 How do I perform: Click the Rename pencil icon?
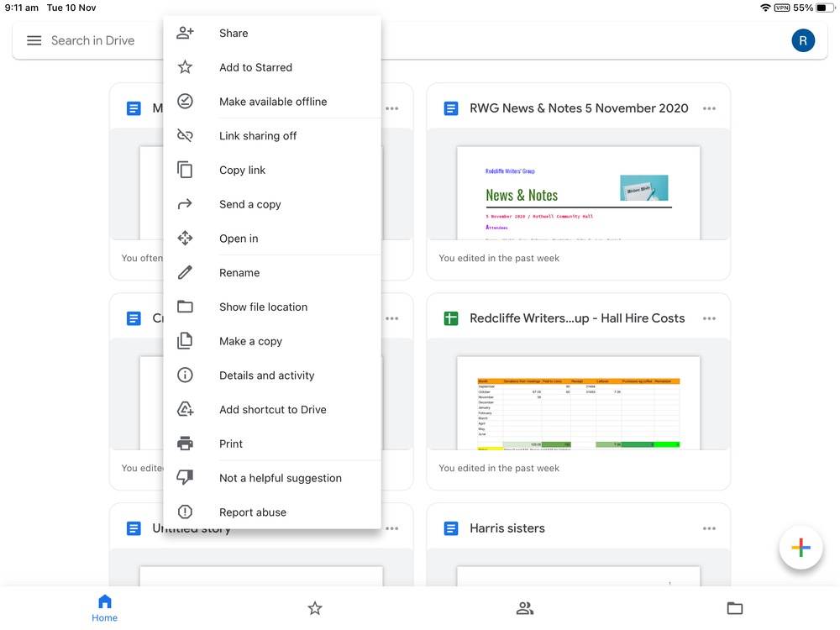click(186, 273)
